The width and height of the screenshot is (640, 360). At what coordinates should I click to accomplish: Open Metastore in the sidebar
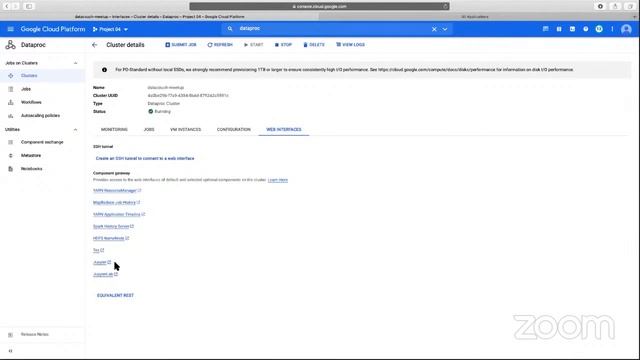click(x=42, y=156)
